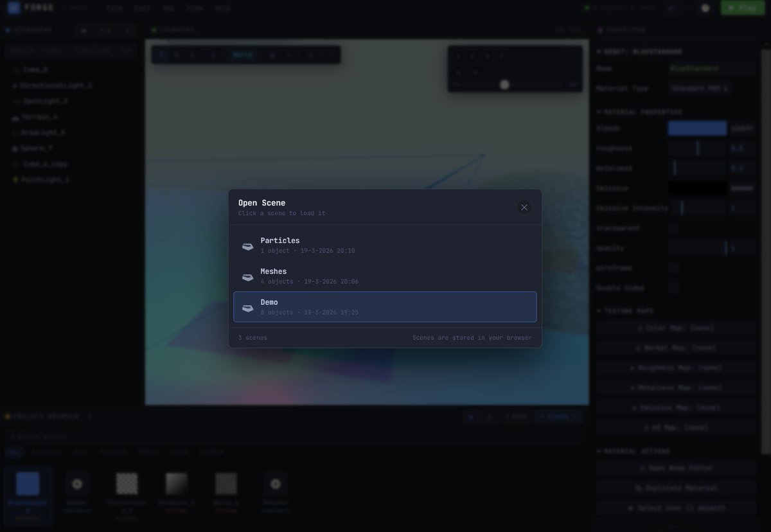This screenshot has width=771, height=532.
Task: Click the Terrain_4 icon in hierarchy
Action: tap(14, 116)
